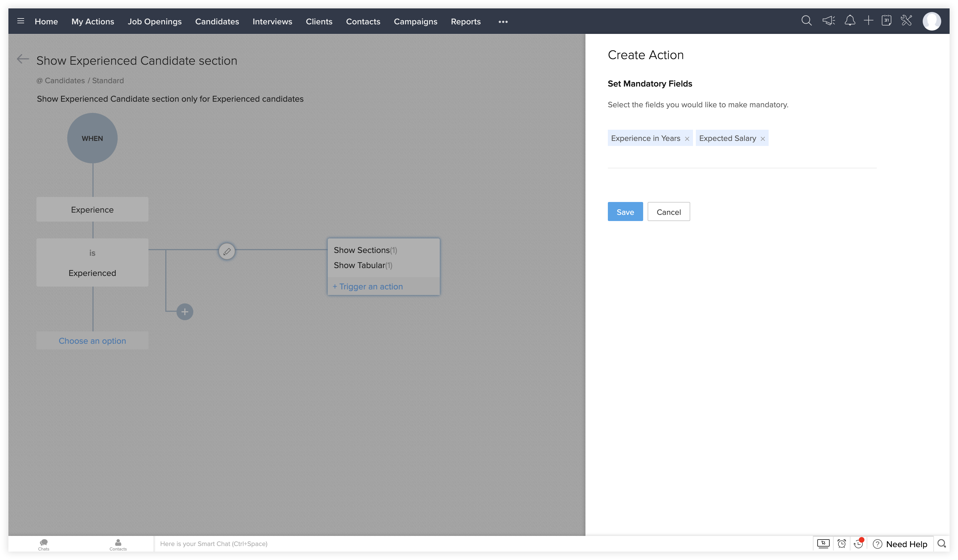Image resolution: width=958 pixels, height=560 pixels.
Task: Open the Need Help link
Action: pos(906,544)
